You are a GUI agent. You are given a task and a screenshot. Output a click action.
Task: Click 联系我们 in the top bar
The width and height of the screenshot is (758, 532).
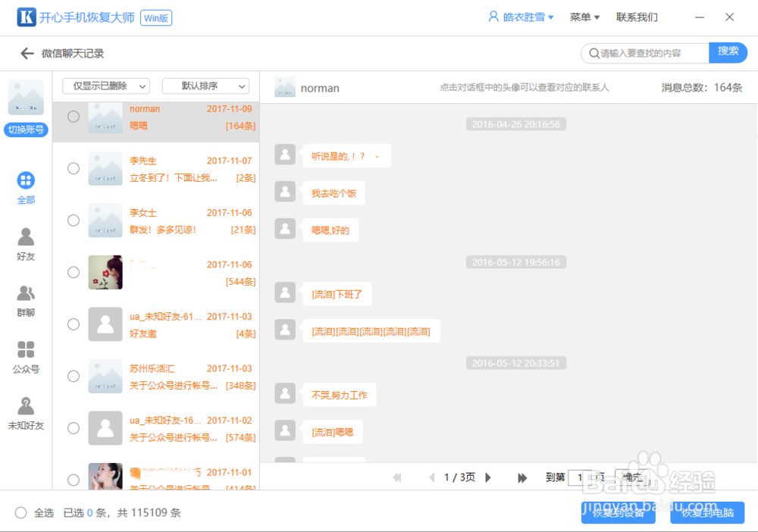tap(637, 17)
